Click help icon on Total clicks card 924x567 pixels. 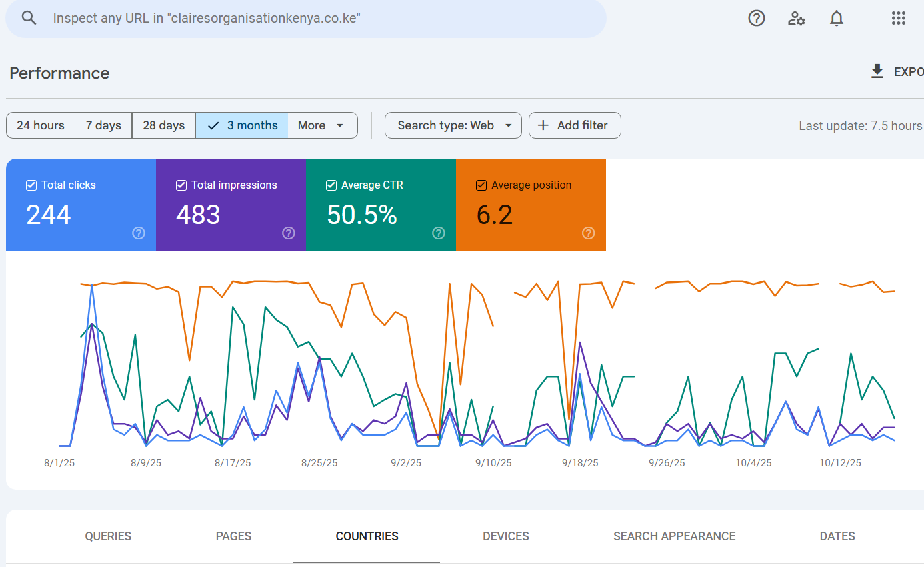[139, 233]
